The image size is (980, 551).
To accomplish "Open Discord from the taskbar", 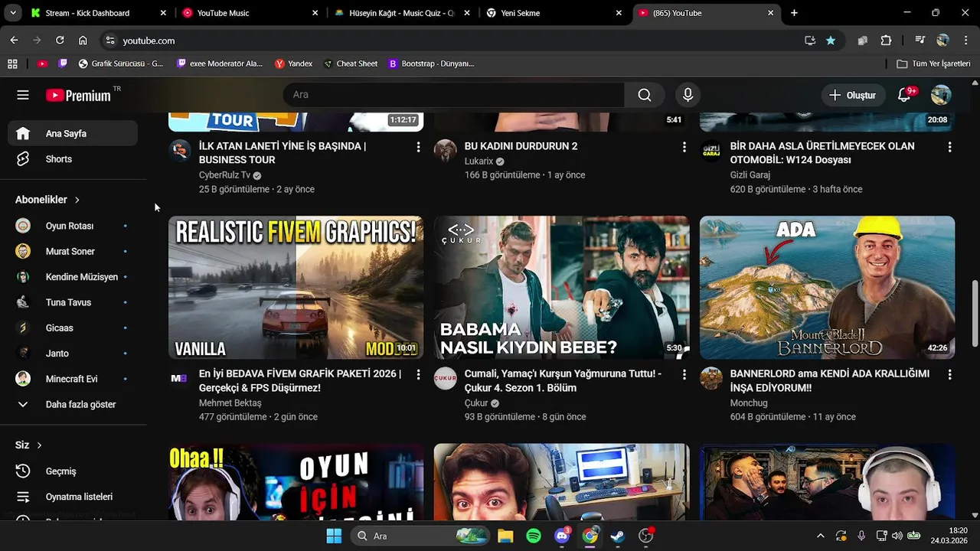I will point(561,536).
